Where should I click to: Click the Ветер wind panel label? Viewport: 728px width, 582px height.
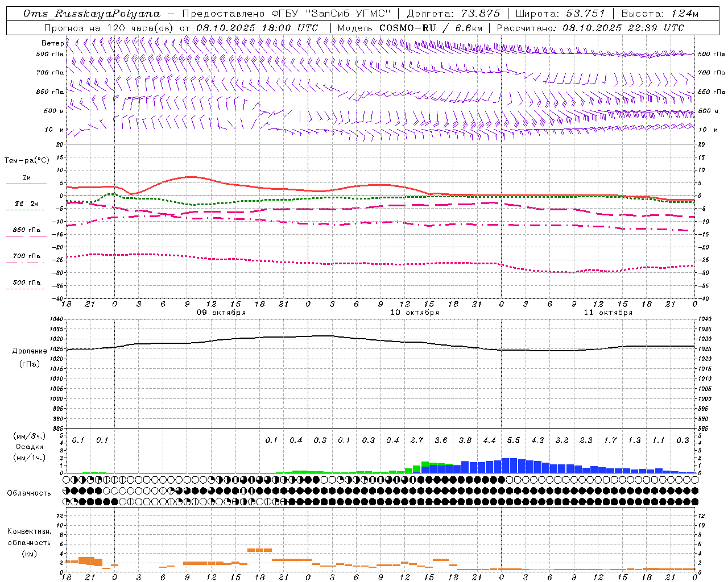tap(52, 43)
